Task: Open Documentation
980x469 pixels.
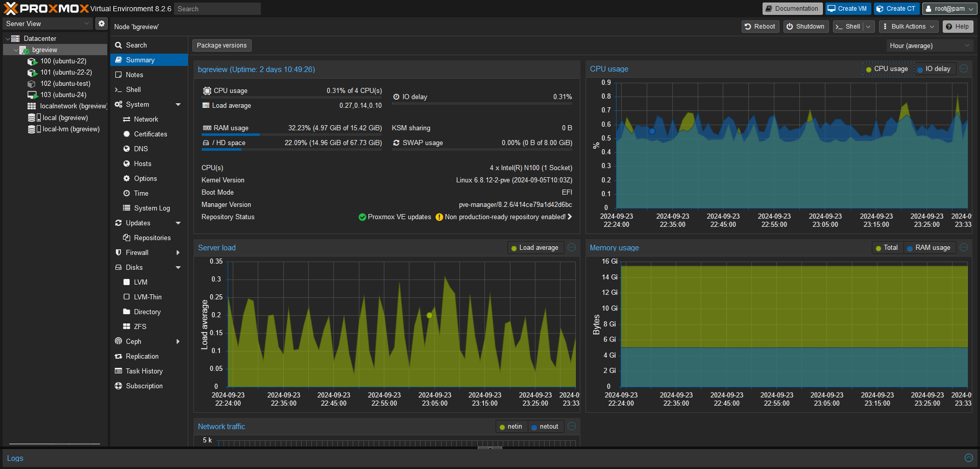Action: click(x=792, y=9)
